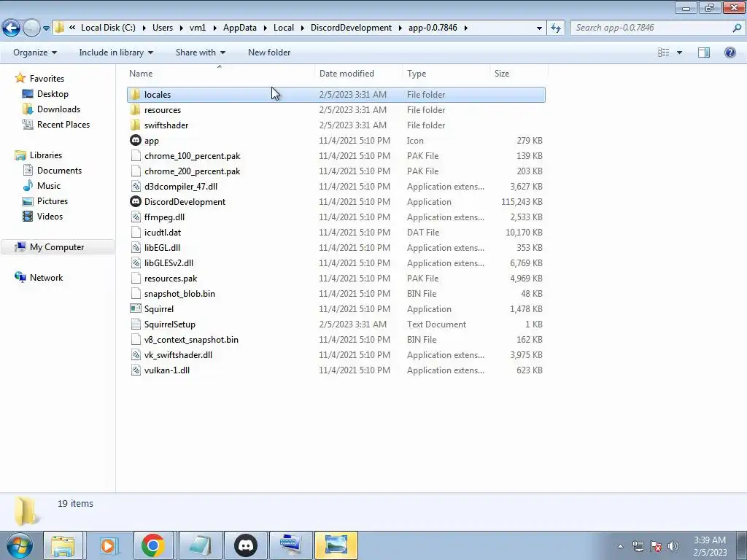The height and width of the screenshot is (560, 747).
Task: Expand the Users breadcrumb arrow
Action: click(182, 28)
